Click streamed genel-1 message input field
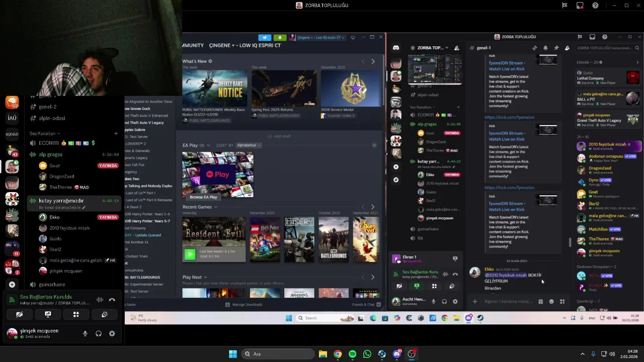 click(x=508, y=302)
